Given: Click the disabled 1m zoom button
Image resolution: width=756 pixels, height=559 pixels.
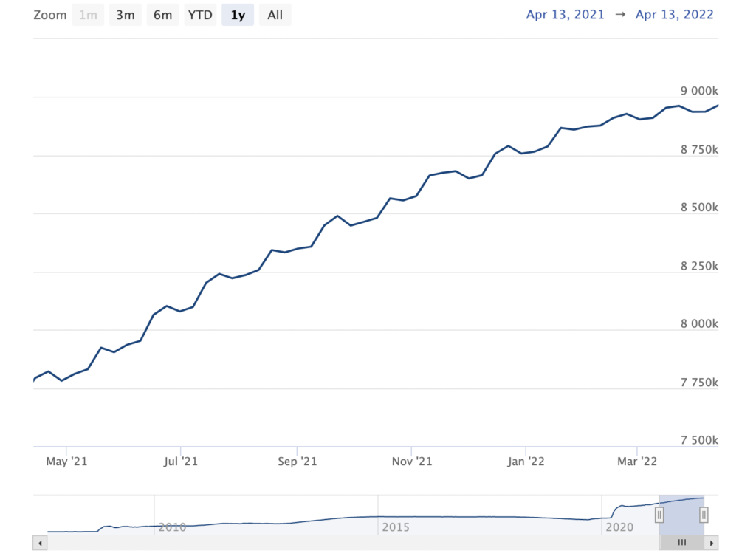Looking at the screenshot, I should (x=88, y=15).
